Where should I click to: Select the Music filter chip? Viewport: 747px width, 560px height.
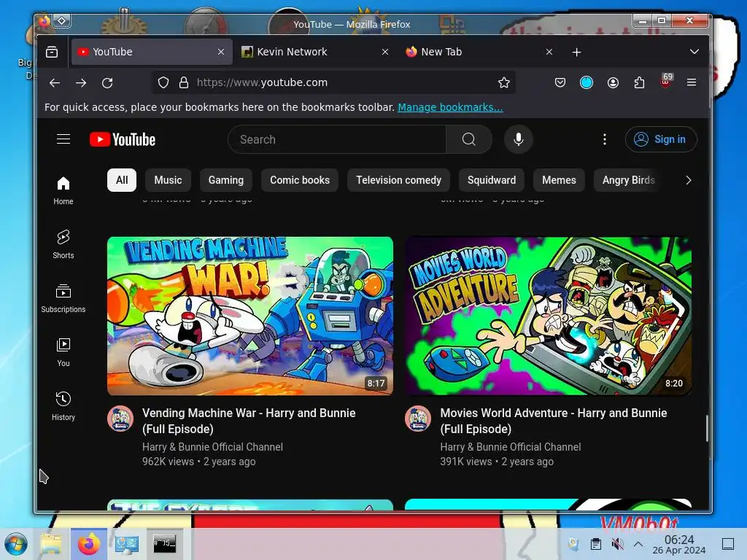click(169, 180)
